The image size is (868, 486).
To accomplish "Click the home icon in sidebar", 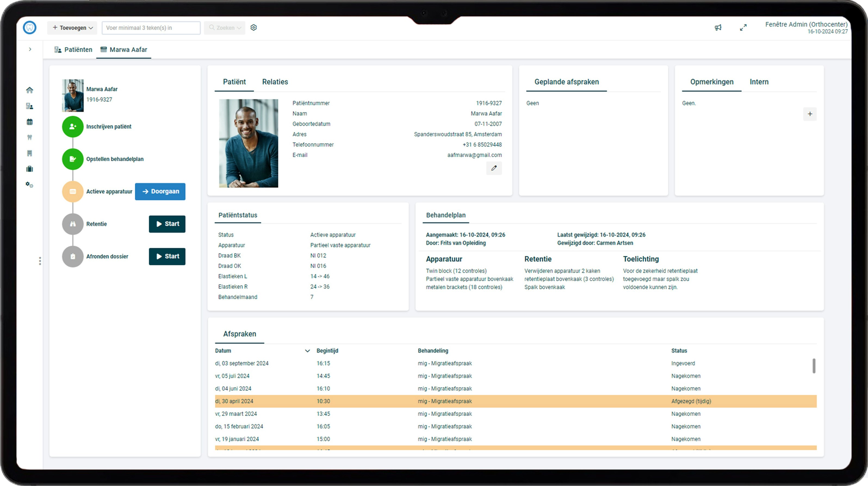I will (30, 90).
